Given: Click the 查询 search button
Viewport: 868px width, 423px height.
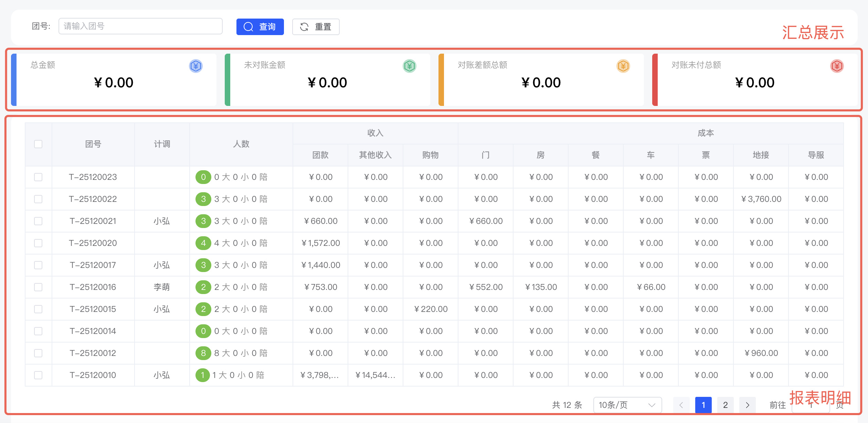Looking at the screenshot, I should (x=260, y=26).
